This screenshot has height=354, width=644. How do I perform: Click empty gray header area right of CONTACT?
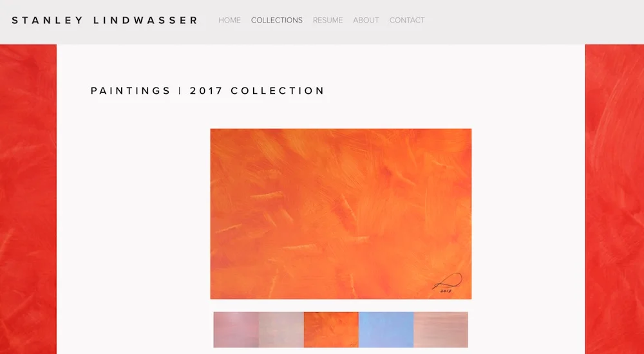(x=534, y=21)
